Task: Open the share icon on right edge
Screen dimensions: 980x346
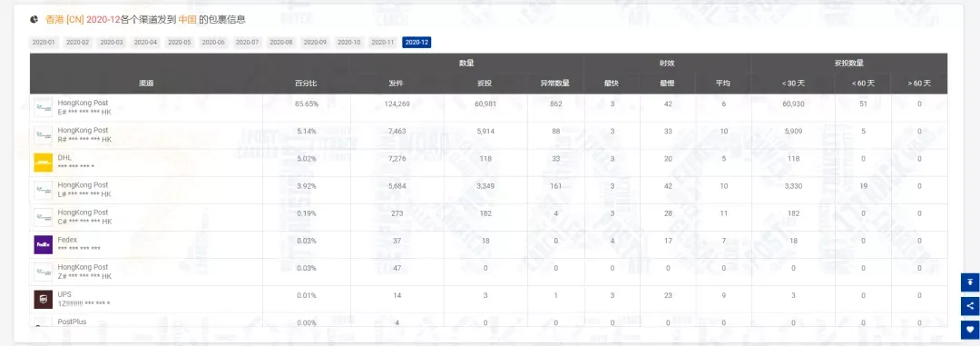Action: pos(970,306)
